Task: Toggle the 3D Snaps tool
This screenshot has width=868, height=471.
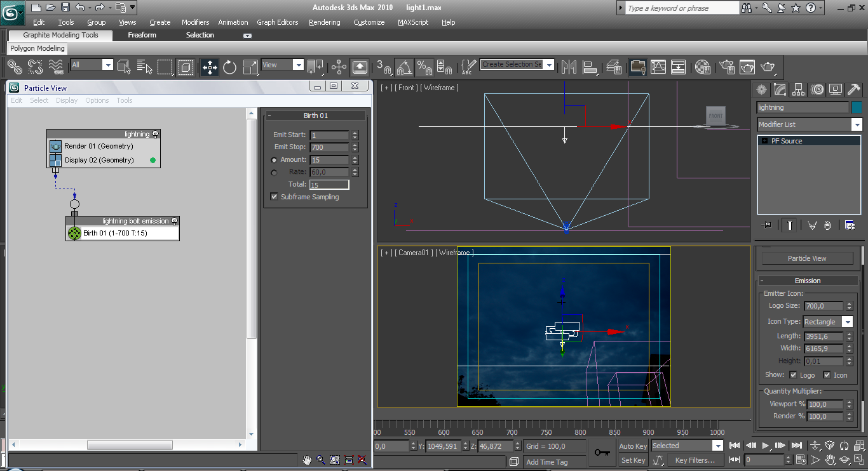Action: click(384, 67)
